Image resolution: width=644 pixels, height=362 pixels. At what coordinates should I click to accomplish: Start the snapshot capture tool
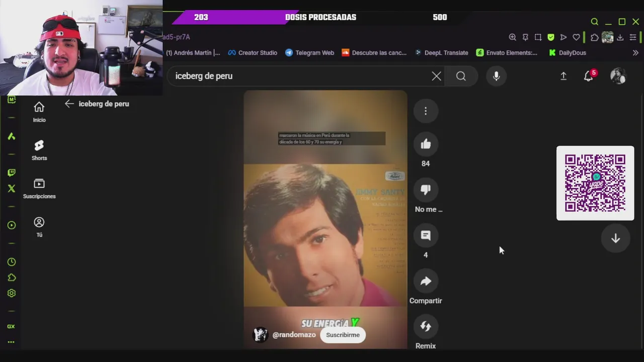tap(538, 37)
